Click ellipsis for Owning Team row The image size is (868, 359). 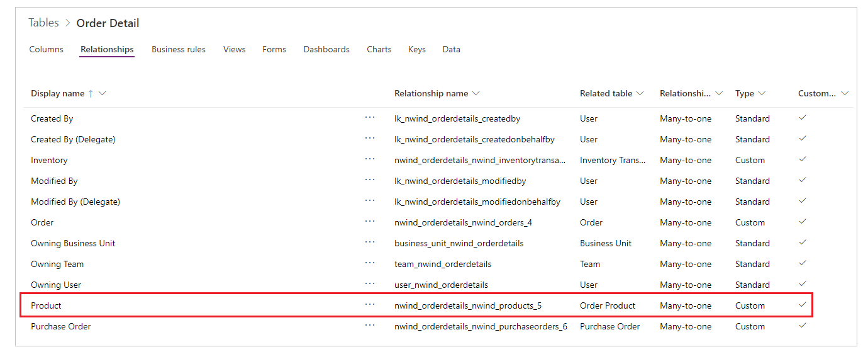tap(370, 263)
